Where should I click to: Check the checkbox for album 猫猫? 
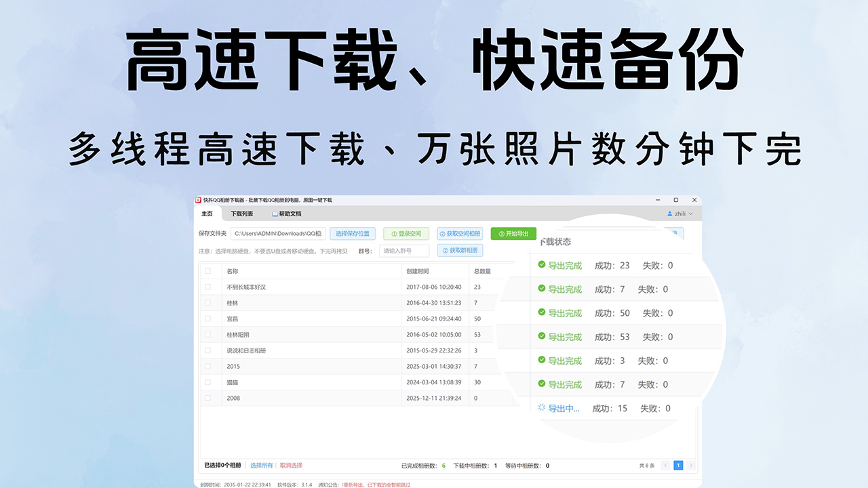pyautogui.click(x=208, y=382)
